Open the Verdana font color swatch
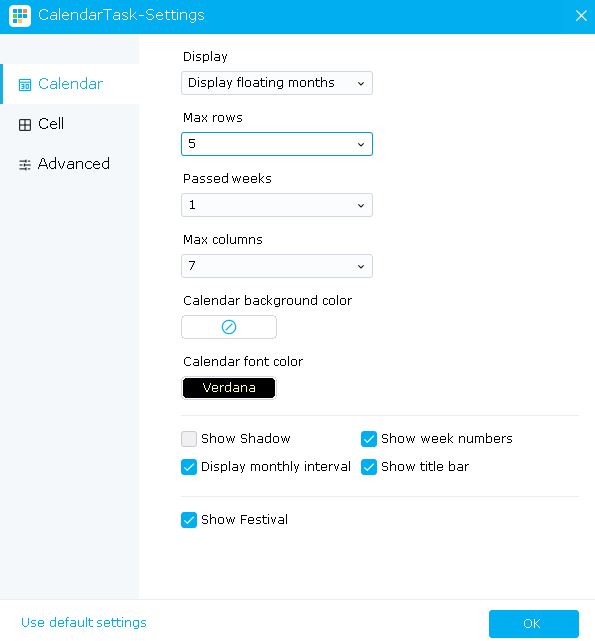The image size is (595, 641). (x=229, y=388)
